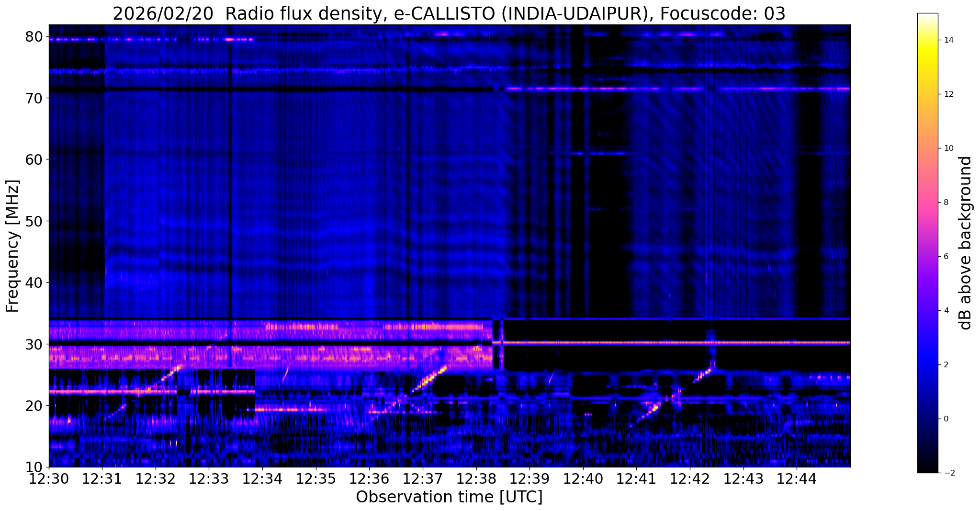Image resolution: width=980 pixels, height=511 pixels.
Task: Click the colorbar tick value 2
Action: pyautogui.click(x=946, y=365)
